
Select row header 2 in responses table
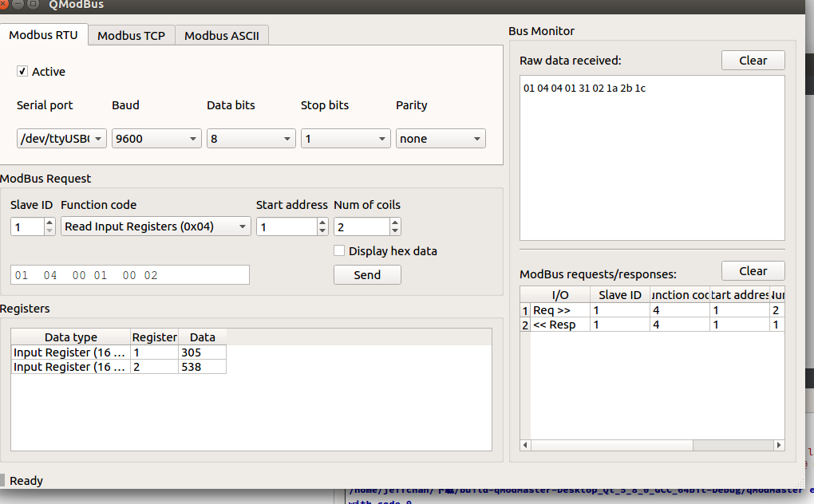525,325
